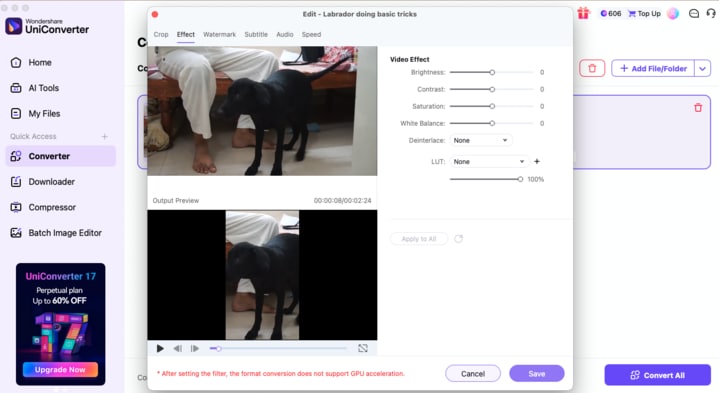Click the Saturation slider handle

pyautogui.click(x=492, y=106)
